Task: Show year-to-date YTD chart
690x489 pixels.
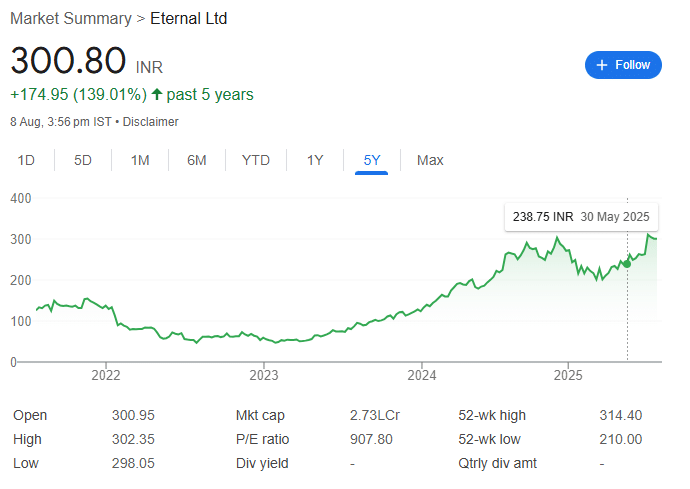Action: [x=256, y=160]
